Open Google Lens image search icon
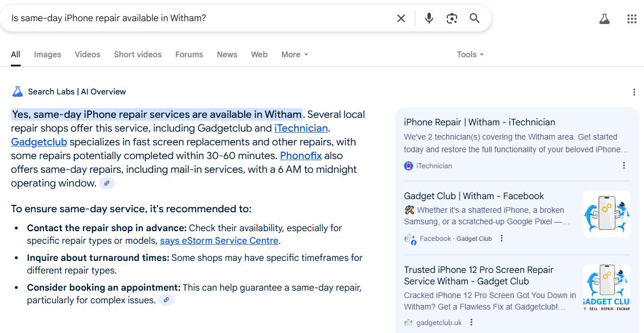Image resolution: width=644 pixels, height=333 pixels. 452,18
